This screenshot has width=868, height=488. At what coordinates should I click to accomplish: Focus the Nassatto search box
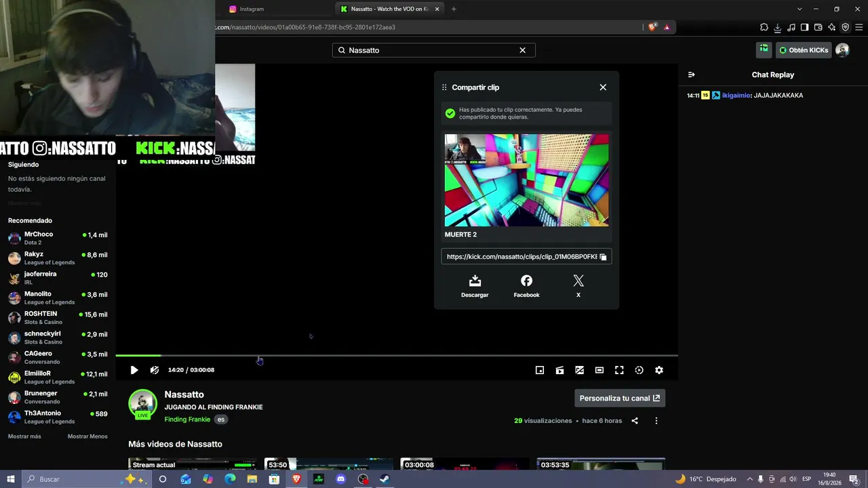[x=433, y=50]
